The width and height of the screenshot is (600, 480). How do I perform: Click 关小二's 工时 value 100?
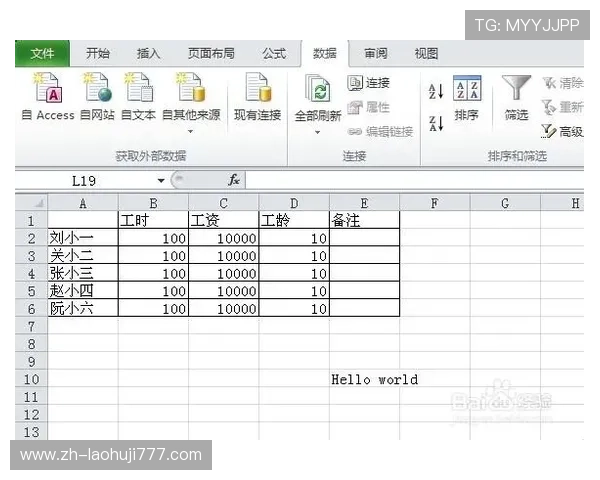pos(153,256)
